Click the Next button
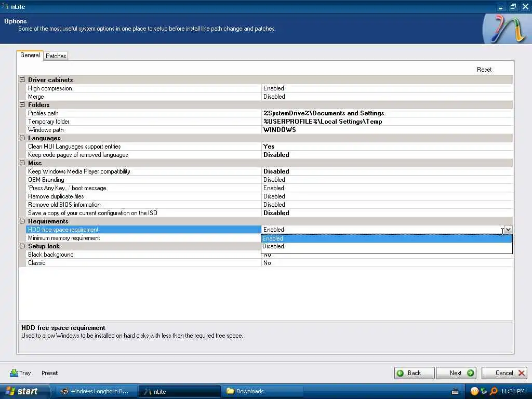 tap(456, 373)
